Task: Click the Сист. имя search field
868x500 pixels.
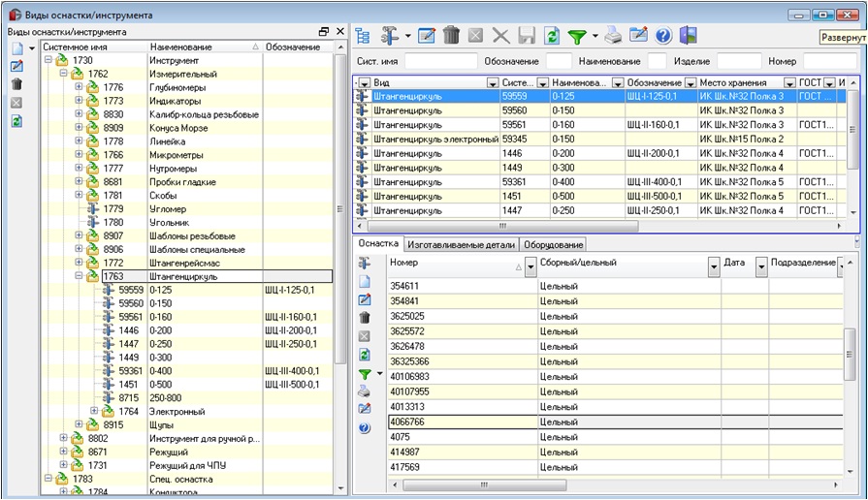Action: (440, 61)
